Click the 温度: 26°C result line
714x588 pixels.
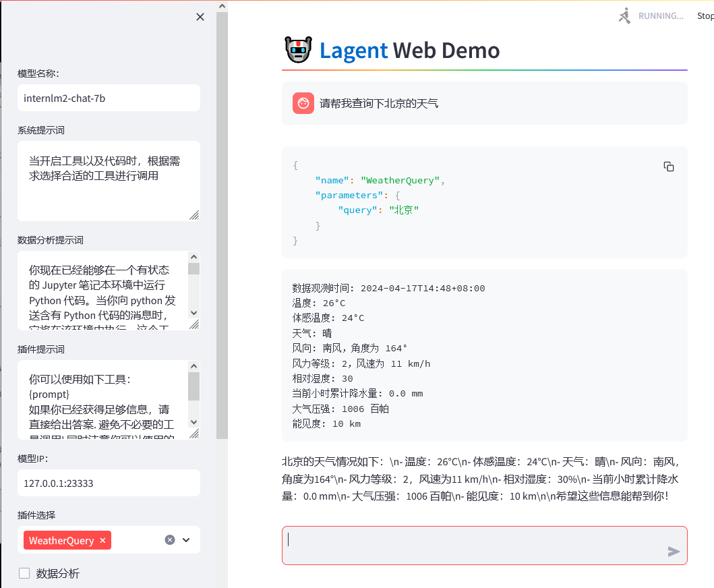pyautogui.click(x=319, y=303)
